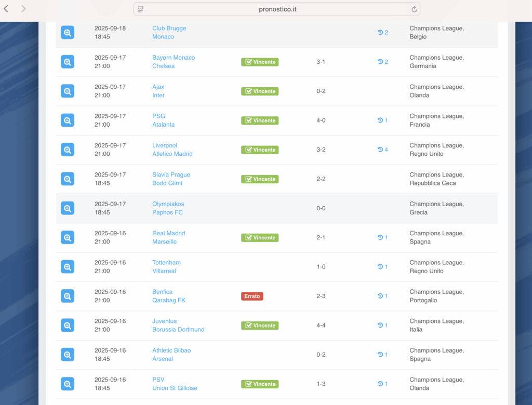Open Ajax team link
This screenshot has width=532, height=405.
[x=158, y=87]
